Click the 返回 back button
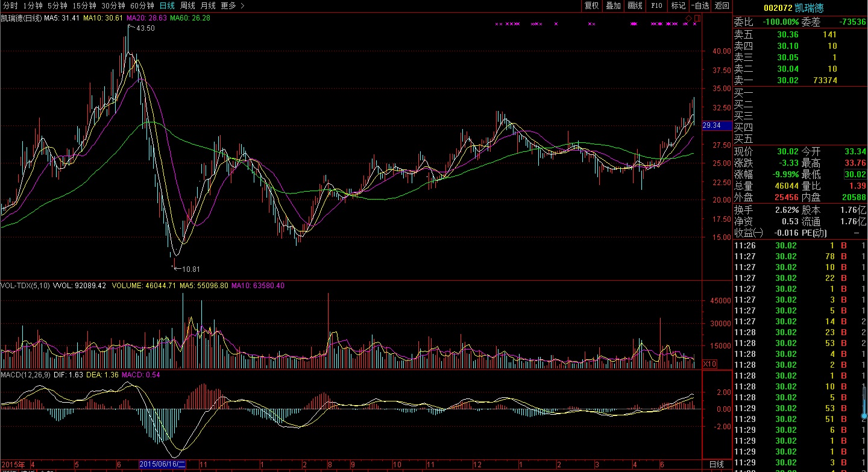Viewport: 868px width, 472px height. coord(722,5)
